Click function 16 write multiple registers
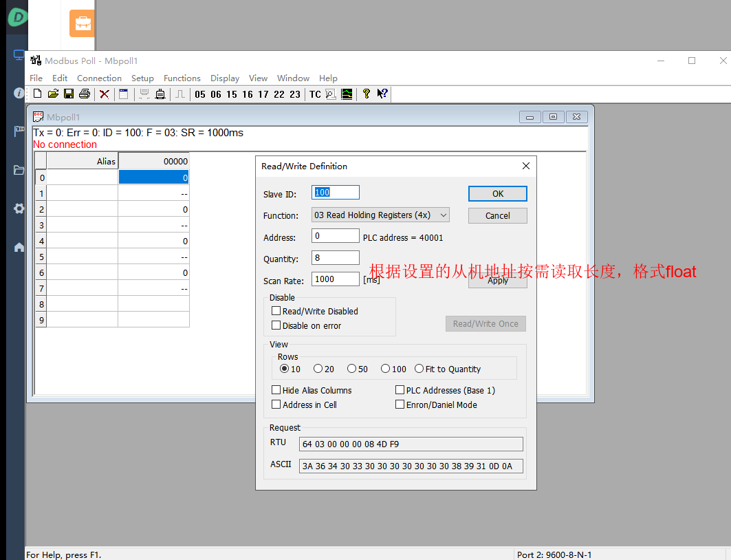 point(248,94)
